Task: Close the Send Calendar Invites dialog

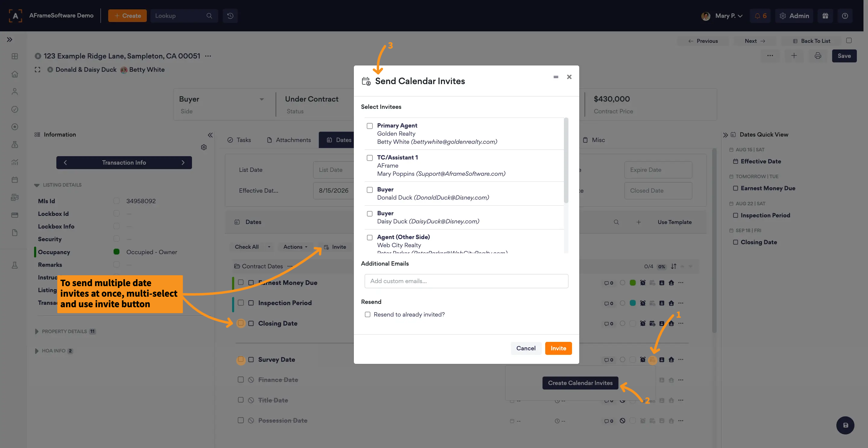Action: coord(569,77)
